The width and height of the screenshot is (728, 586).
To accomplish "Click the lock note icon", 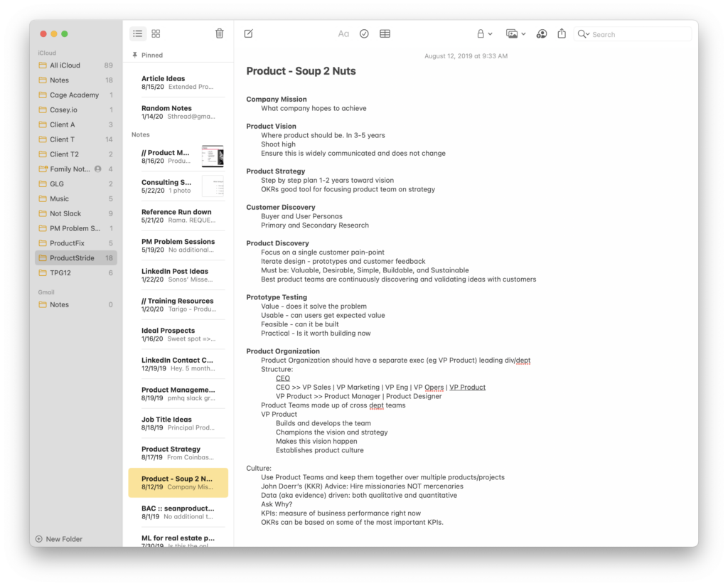I will coord(481,33).
